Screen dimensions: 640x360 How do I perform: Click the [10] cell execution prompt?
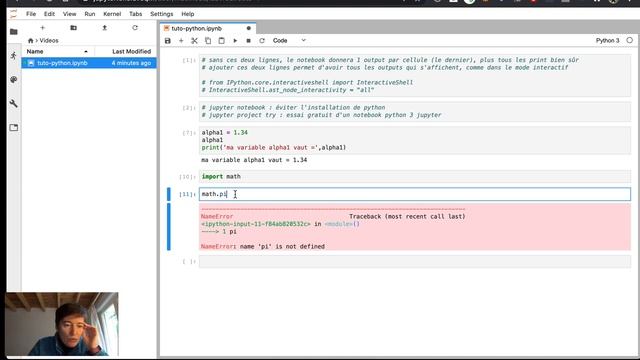coord(188,177)
